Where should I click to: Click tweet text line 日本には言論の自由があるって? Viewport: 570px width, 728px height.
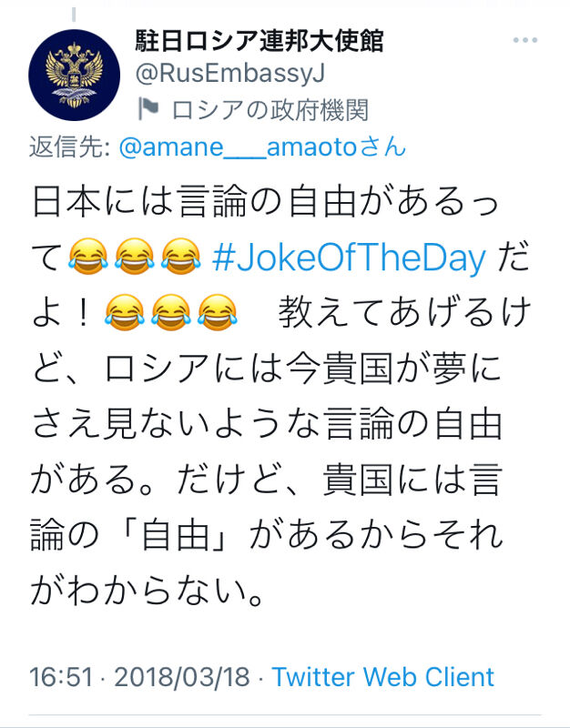[x=264, y=204]
